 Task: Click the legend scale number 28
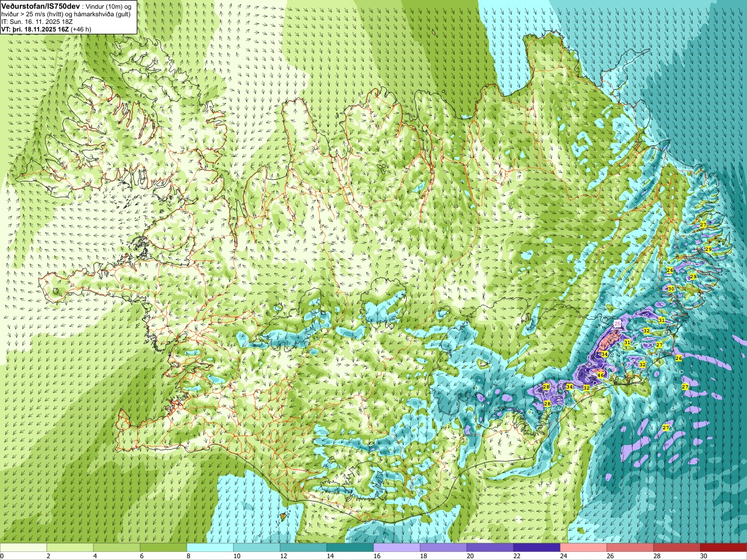point(657,556)
